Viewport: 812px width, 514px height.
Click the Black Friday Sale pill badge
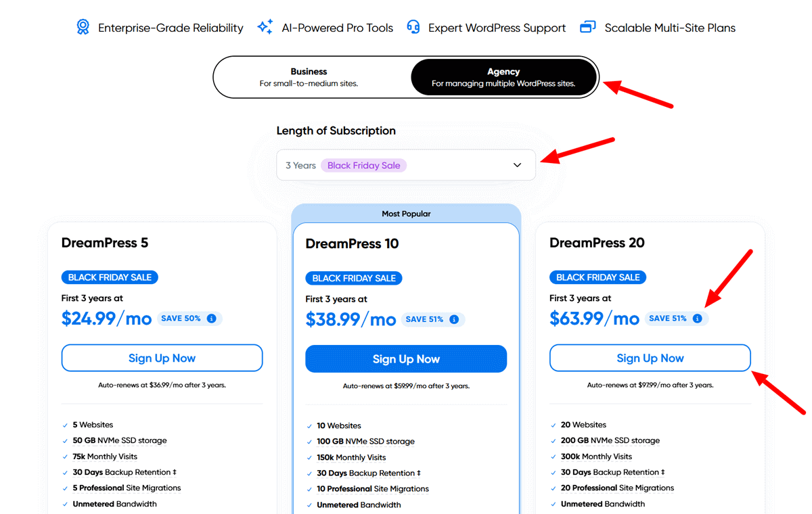[363, 164]
